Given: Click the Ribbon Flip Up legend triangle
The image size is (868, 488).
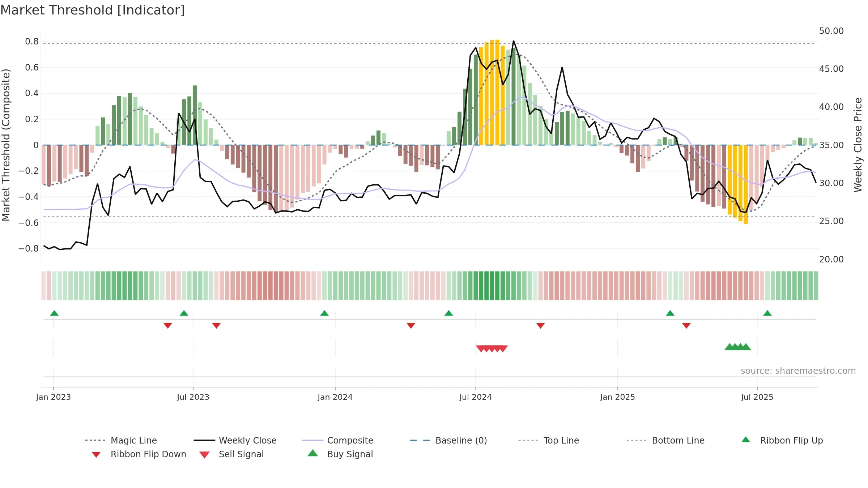Looking at the screenshot, I should click(746, 440).
